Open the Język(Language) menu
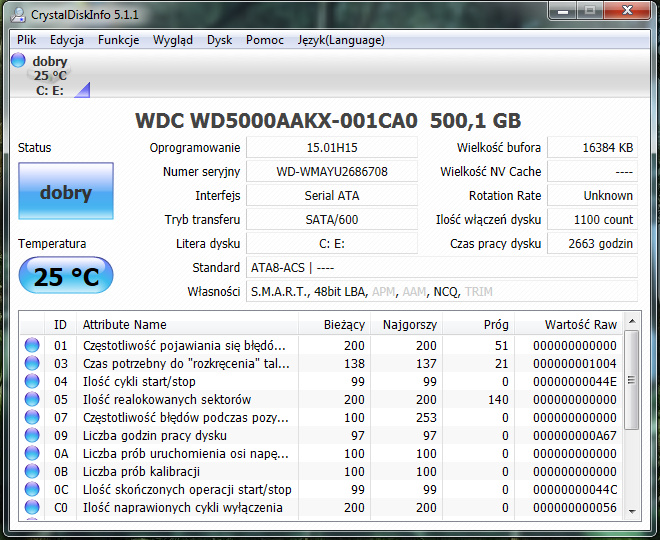The height and width of the screenshot is (540, 660). [x=341, y=40]
